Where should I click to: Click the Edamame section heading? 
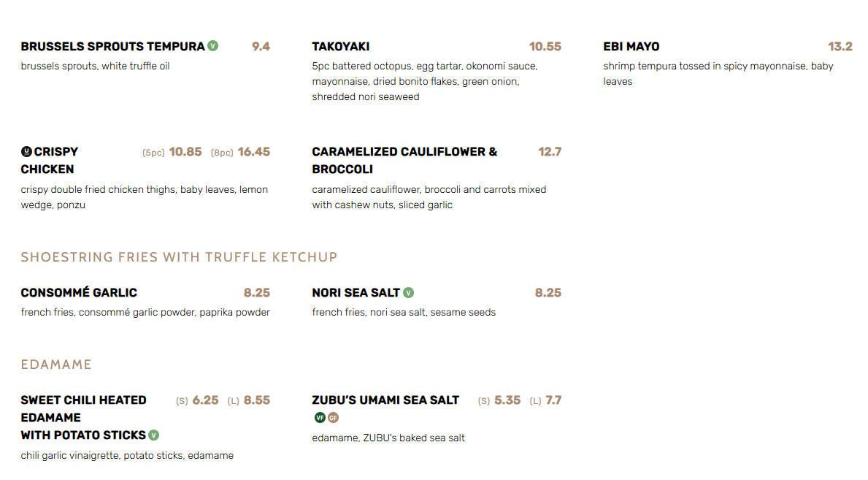click(x=56, y=365)
